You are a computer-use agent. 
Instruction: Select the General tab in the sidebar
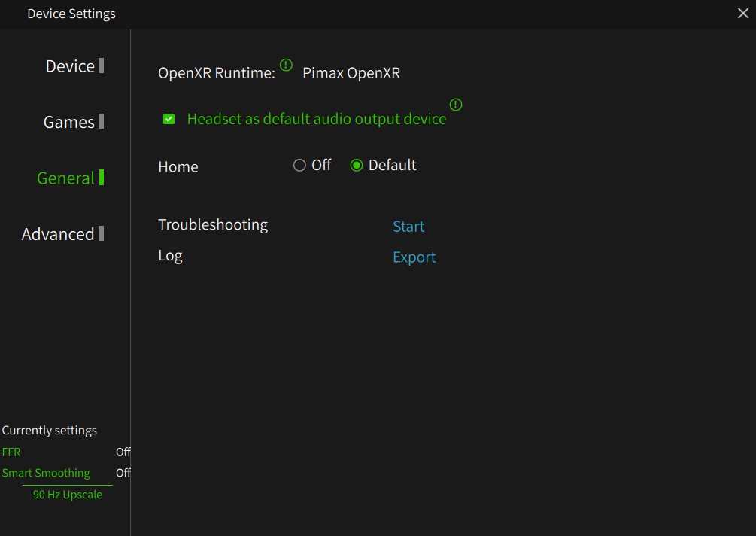[66, 178]
